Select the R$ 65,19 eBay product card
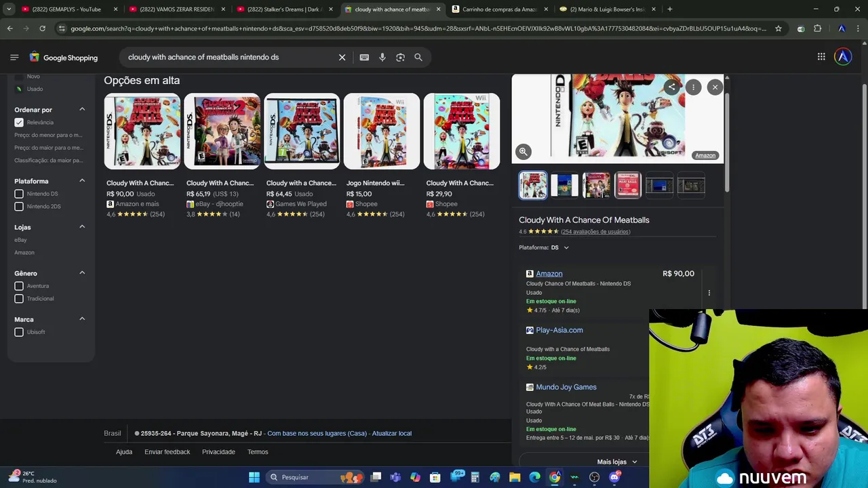Image resolution: width=868 pixels, height=488 pixels. [x=222, y=157]
